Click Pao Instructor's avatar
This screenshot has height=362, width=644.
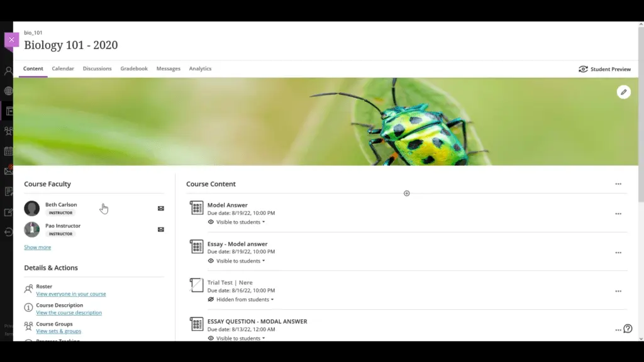(x=31, y=229)
